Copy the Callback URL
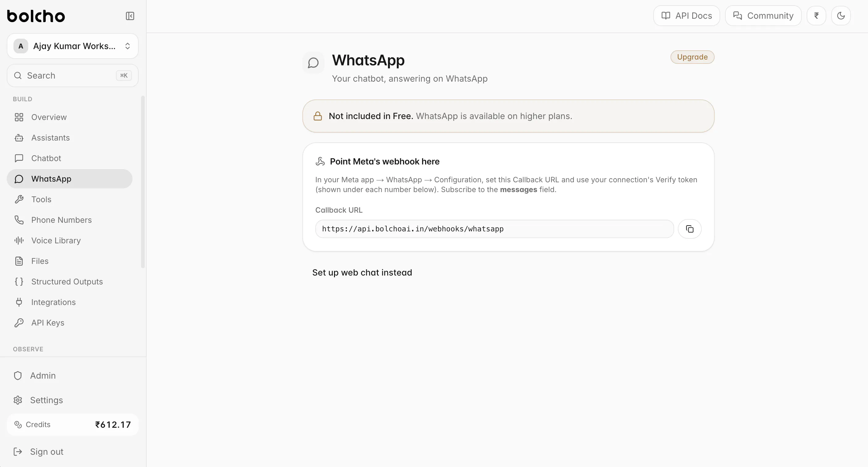 (689, 229)
